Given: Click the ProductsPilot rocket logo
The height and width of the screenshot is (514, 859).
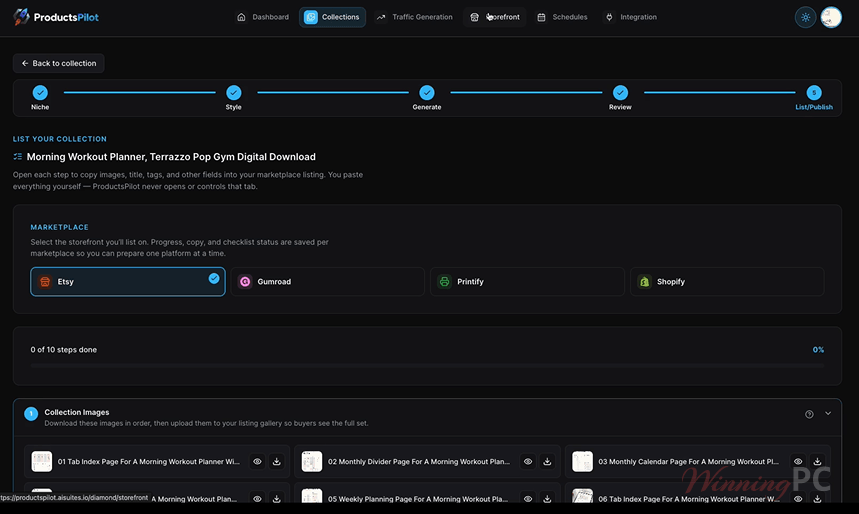Looking at the screenshot, I should 21,17.
